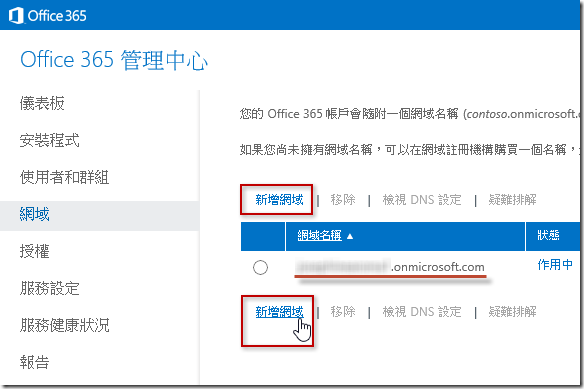Click the Office 365 管理中心 title
584x389 pixels.
(114, 60)
